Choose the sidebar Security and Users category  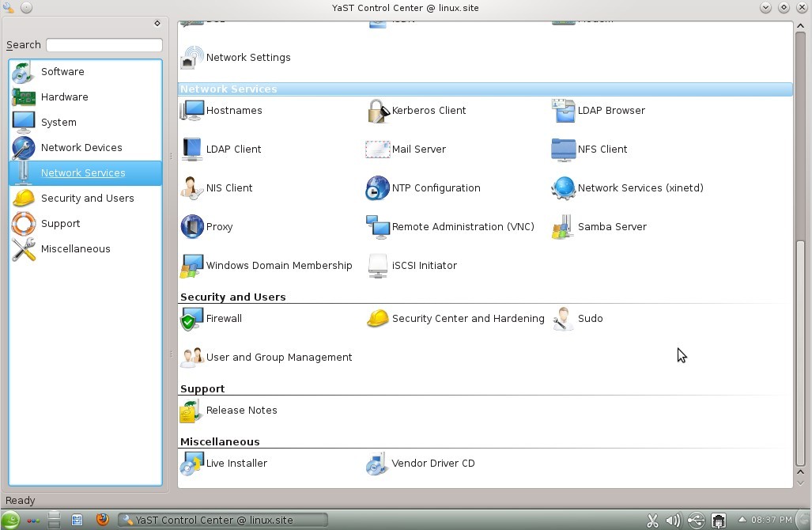click(85, 199)
